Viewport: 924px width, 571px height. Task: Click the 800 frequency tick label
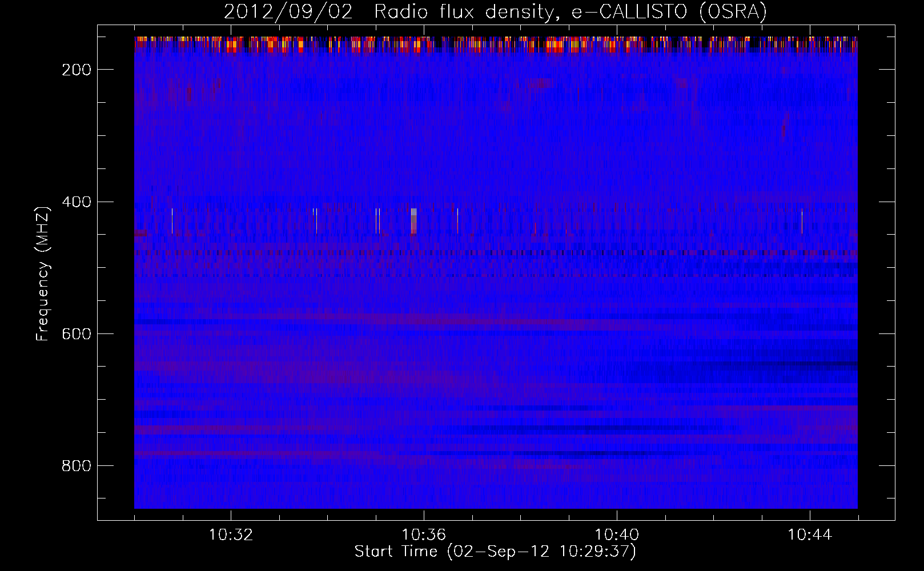(x=77, y=466)
